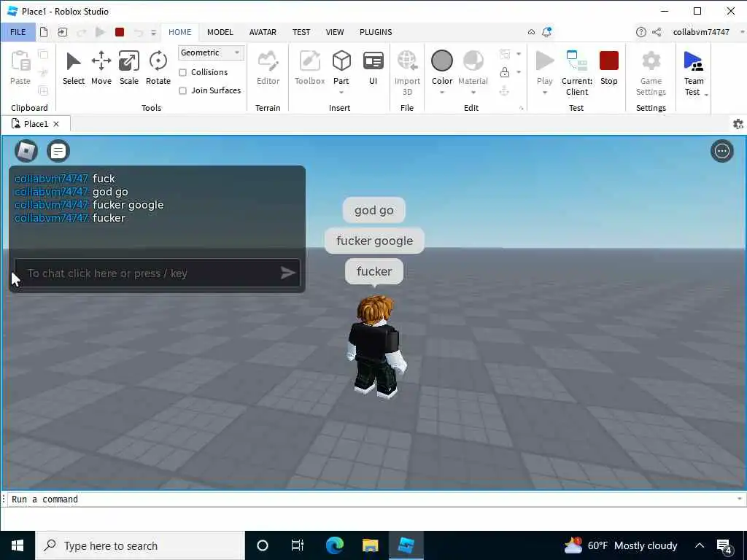Screen dimensions: 747x560
Task: Click the New file icon
Action: tap(44, 32)
